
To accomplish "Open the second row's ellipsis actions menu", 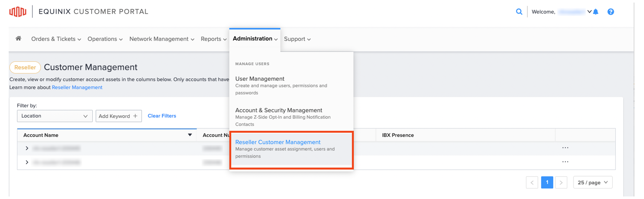I will tap(565, 162).
